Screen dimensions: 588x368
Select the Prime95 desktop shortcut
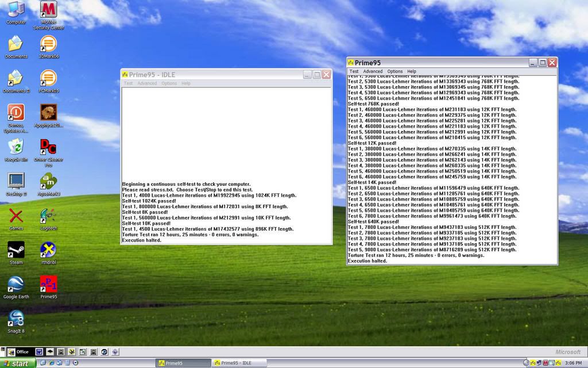click(48, 287)
